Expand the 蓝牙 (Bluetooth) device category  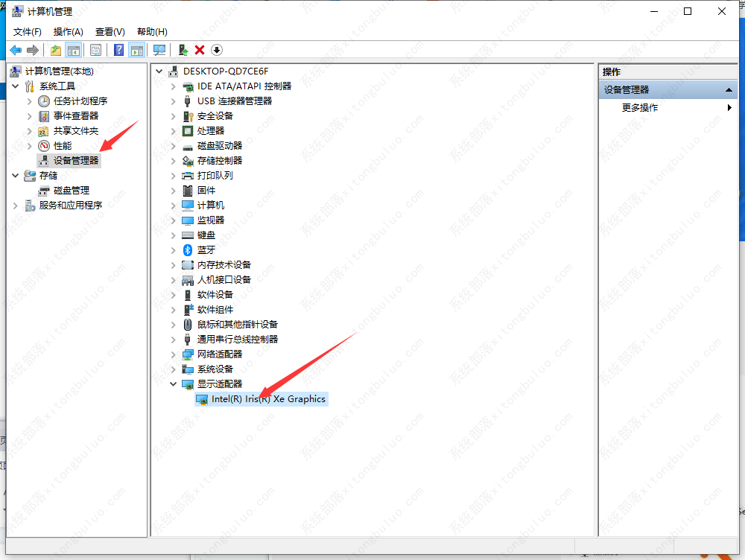(x=174, y=250)
